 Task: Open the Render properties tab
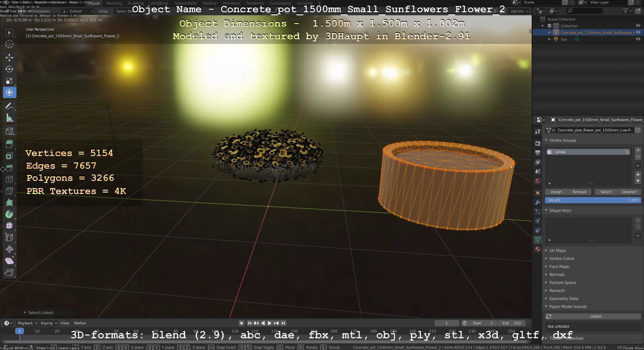coord(538,143)
